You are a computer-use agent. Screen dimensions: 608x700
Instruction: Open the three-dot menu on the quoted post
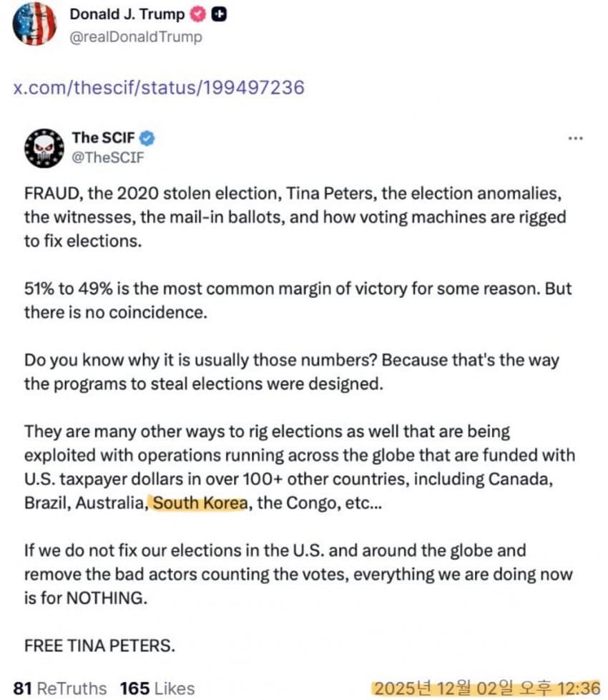point(574,138)
